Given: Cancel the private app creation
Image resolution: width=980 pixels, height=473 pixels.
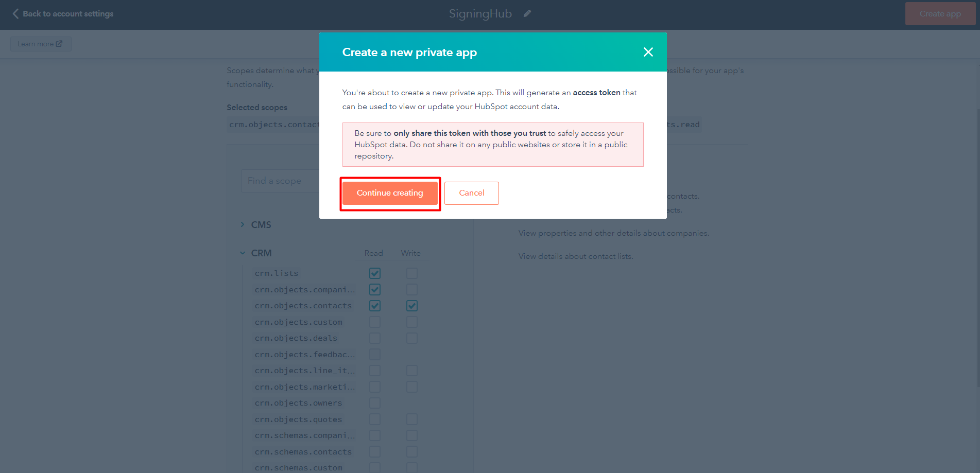Looking at the screenshot, I should pyautogui.click(x=472, y=193).
